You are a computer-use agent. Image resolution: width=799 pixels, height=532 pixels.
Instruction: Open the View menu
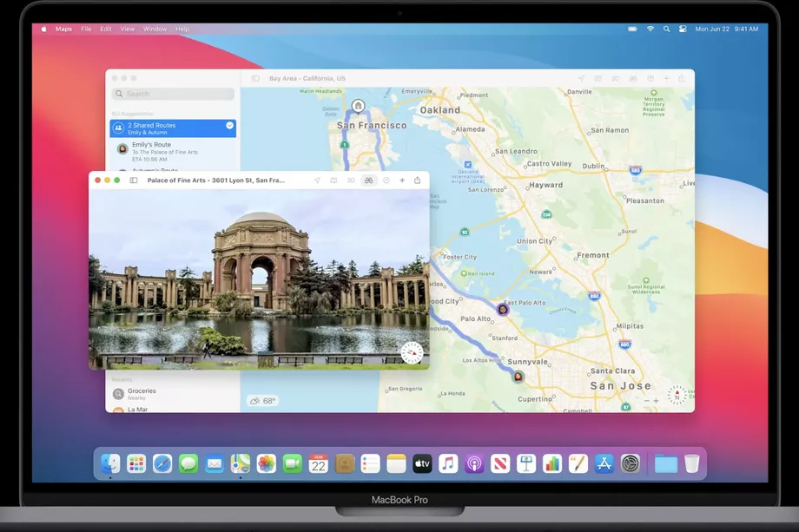tap(128, 29)
